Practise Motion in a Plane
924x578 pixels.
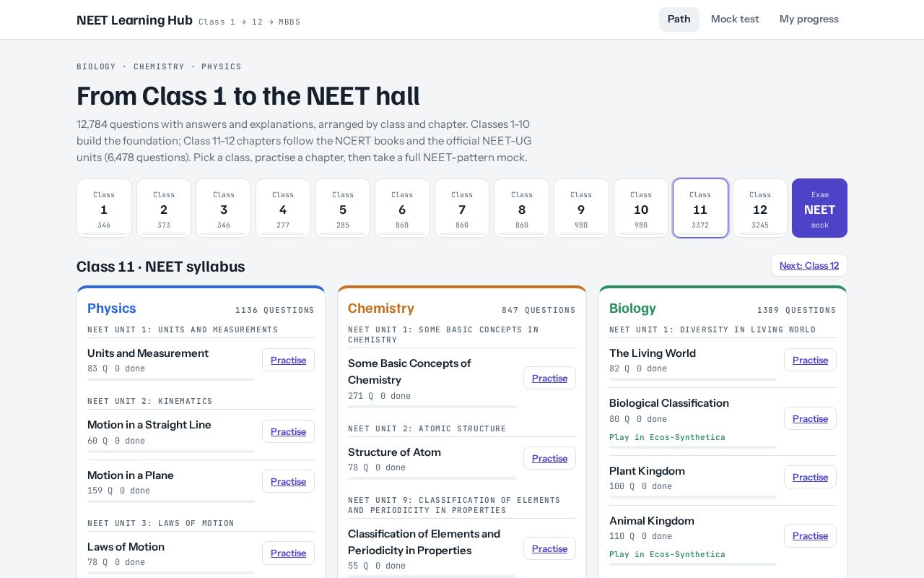(x=288, y=481)
